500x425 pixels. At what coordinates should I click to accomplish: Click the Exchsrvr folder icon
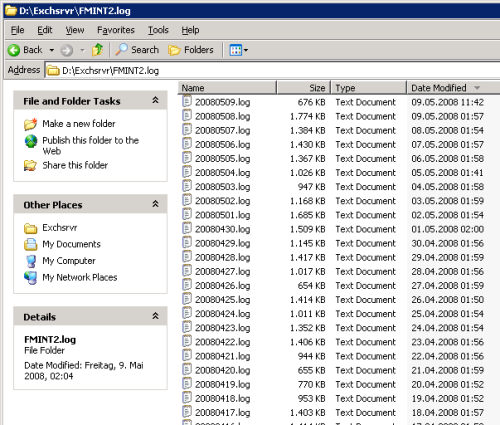click(x=31, y=228)
